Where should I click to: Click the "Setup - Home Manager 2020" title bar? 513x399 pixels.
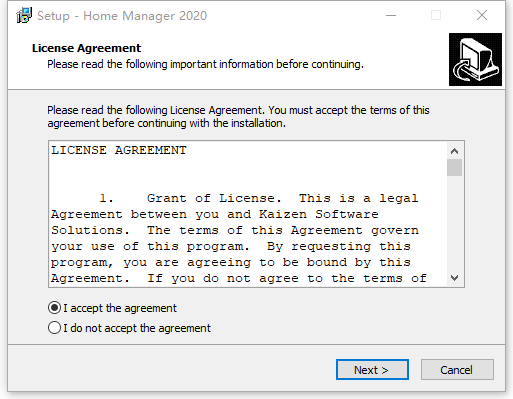122,16
